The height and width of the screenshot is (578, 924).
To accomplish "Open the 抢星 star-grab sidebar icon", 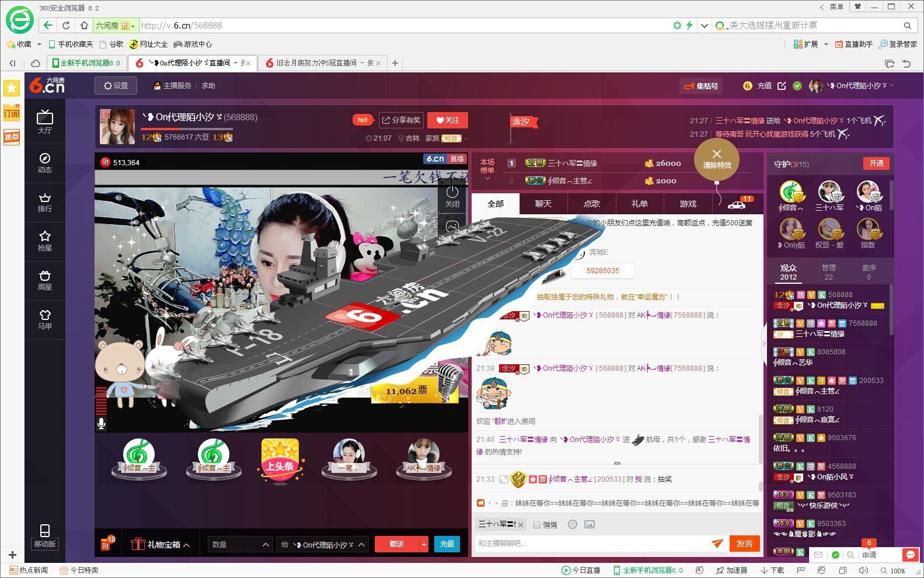I will [45, 241].
